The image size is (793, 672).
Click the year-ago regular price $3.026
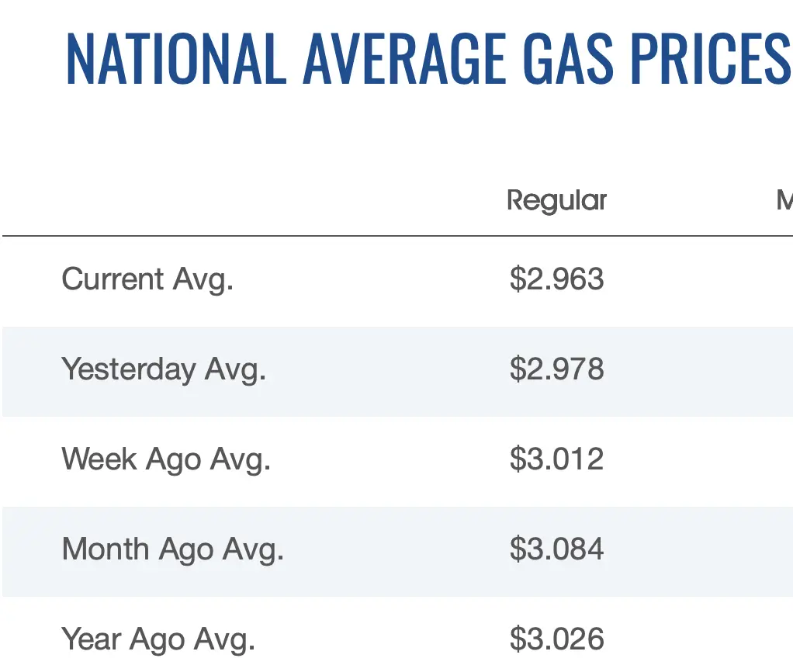coord(556,639)
